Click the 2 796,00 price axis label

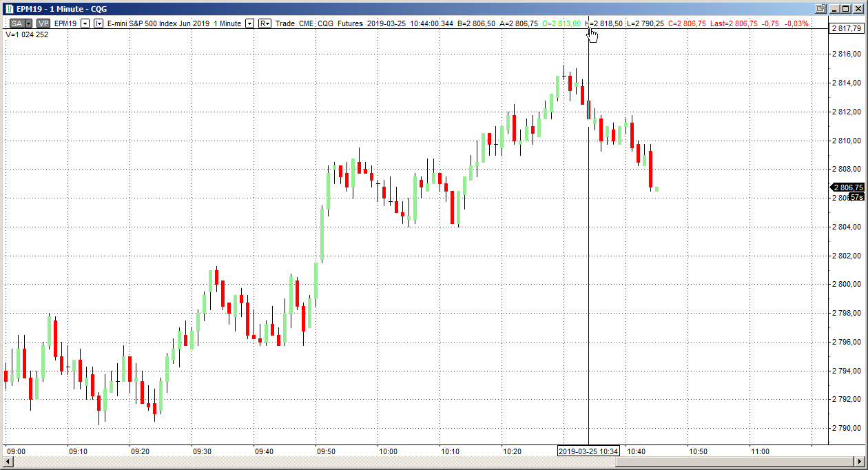tap(847, 342)
